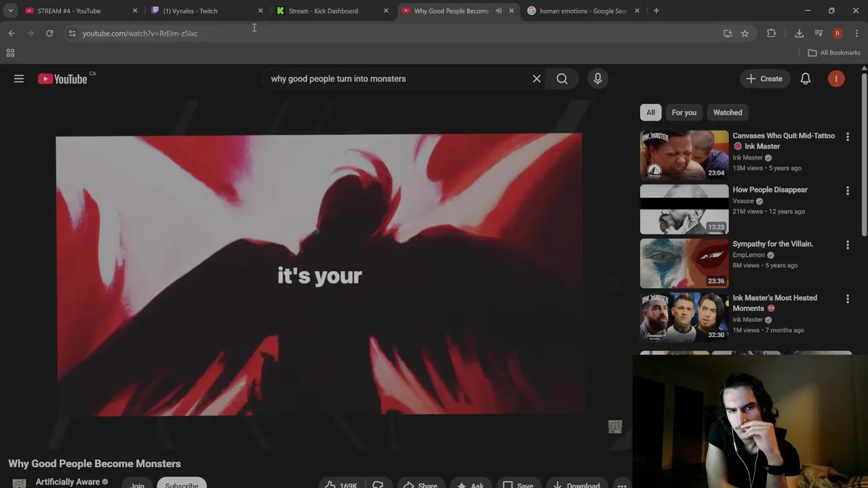This screenshot has width=868, height=488.
Task: Open Chrome profile R avatar
Action: [837, 33]
